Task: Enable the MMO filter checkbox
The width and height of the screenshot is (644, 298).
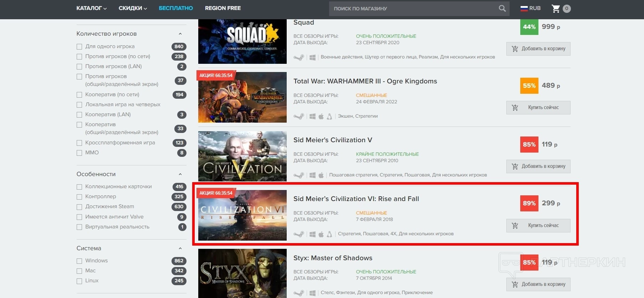Action: point(79,153)
